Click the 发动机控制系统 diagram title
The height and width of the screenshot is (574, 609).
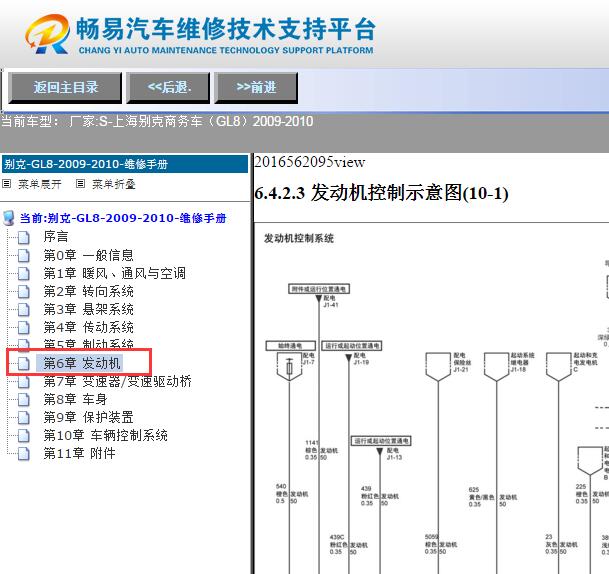tap(299, 238)
